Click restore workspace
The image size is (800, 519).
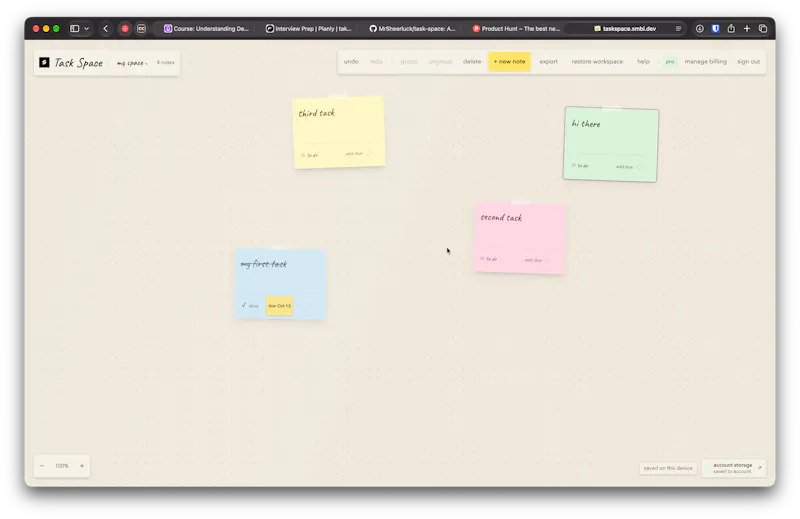pos(597,62)
